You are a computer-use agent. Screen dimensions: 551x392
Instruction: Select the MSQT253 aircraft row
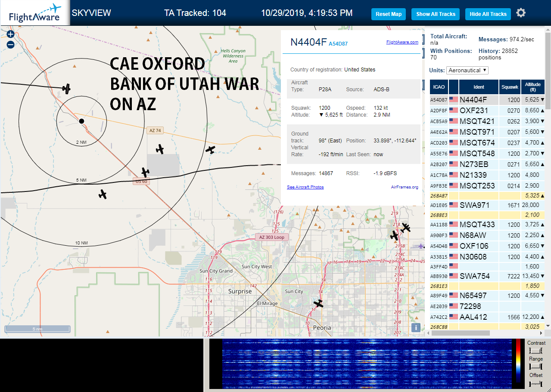(x=487, y=185)
